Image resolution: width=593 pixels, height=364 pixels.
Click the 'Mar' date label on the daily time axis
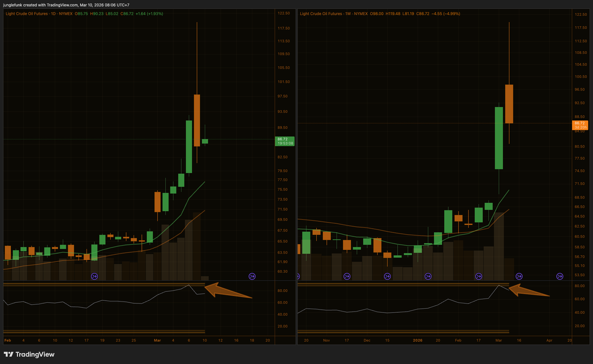coord(158,340)
